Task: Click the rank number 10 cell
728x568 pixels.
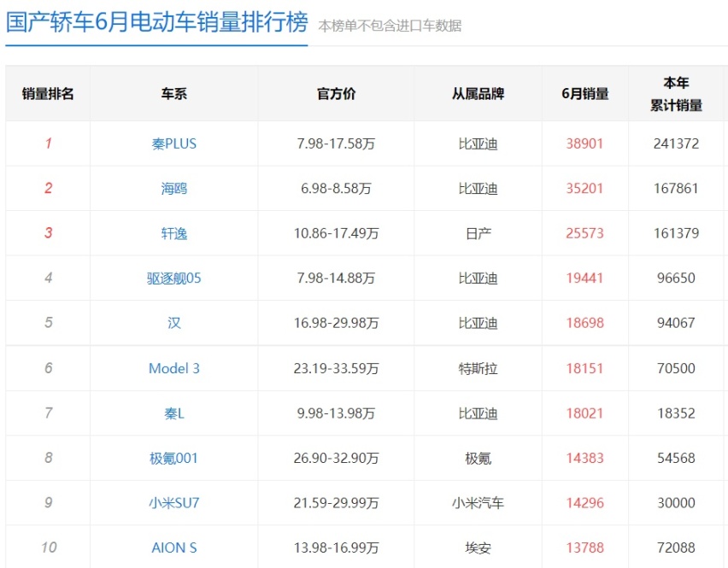Action: pos(49,548)
